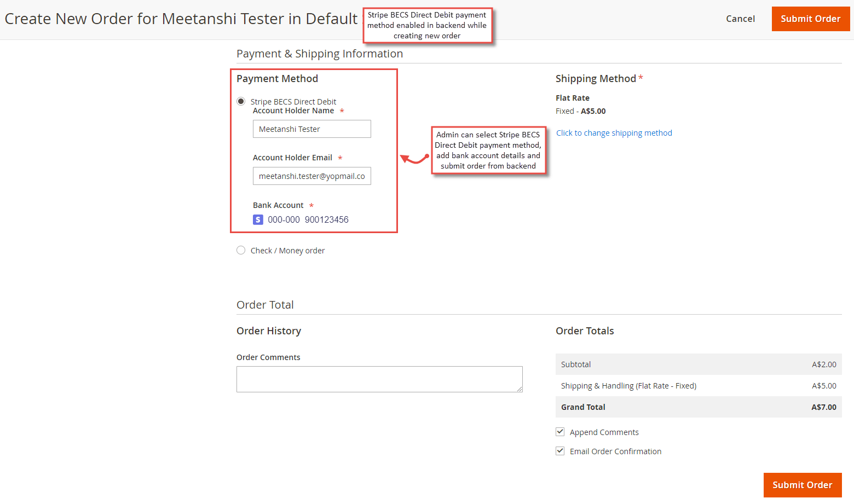Disable Email Order Confirmation
The height and width of the screenshot is (504, 854).
pos(559,450)
